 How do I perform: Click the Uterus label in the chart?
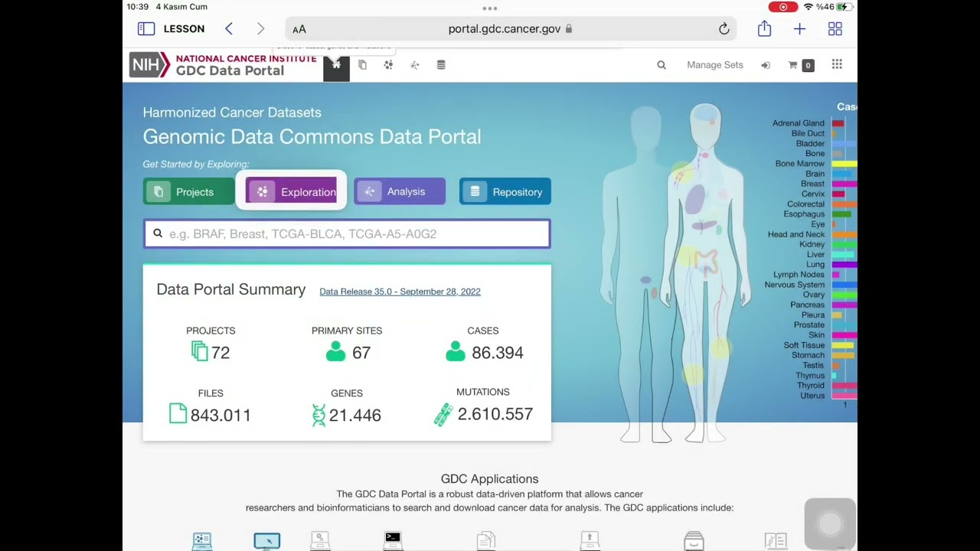pos(812,396)
